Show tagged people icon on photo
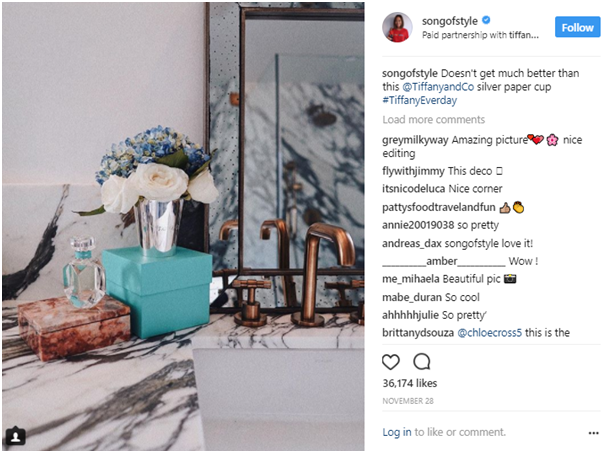 [15, 436]
